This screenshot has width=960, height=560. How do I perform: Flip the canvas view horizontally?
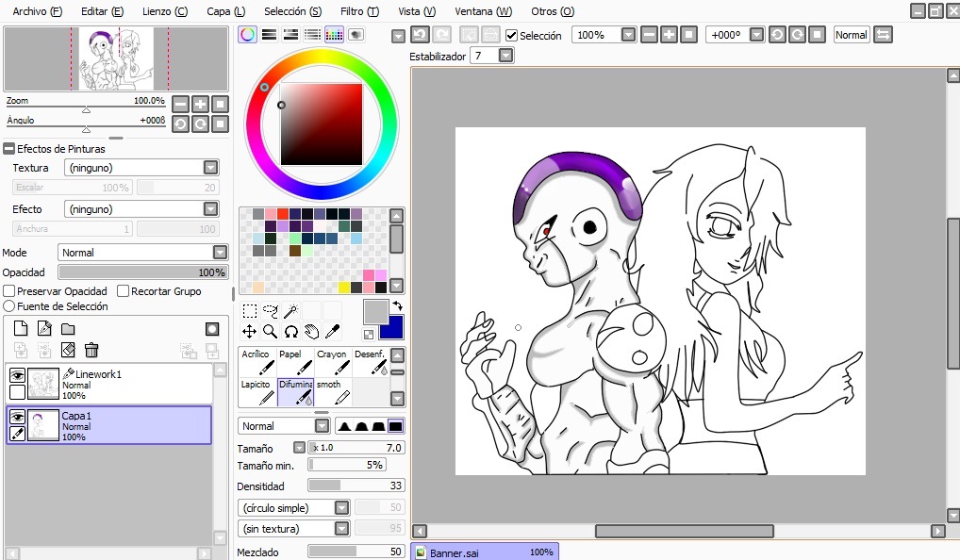pos(883,35)
